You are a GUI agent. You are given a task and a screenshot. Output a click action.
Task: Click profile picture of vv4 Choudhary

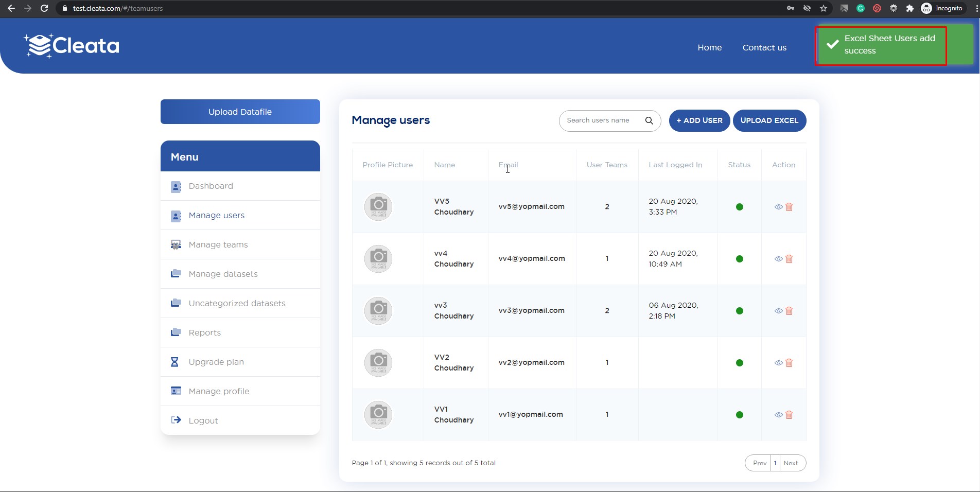tap(378, 259)
